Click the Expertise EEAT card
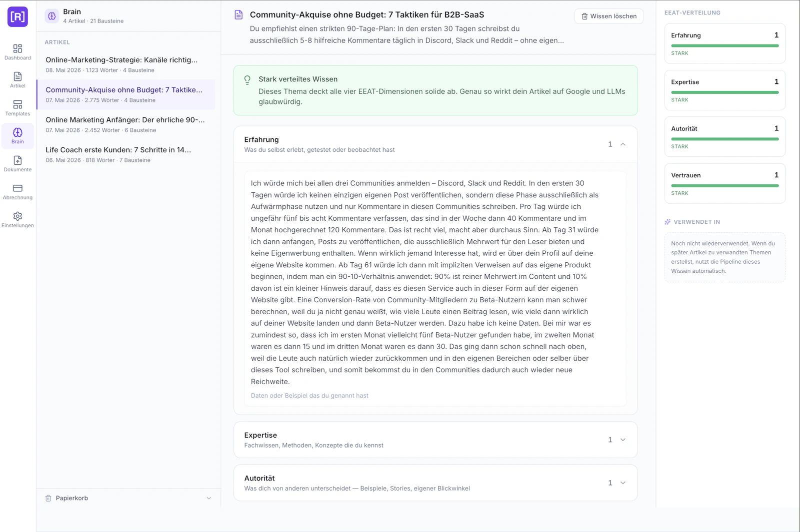 coord(725,90)
